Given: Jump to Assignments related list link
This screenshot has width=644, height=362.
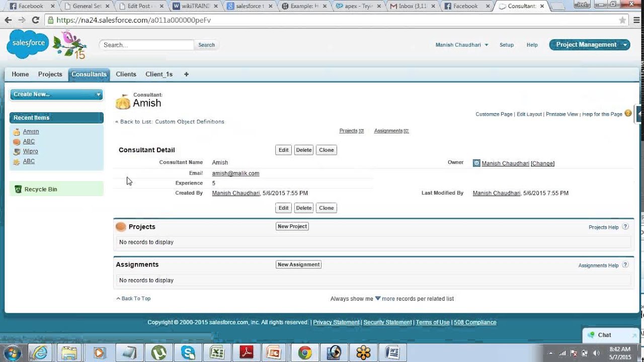Looking at the screenshot, I should click(391, 131).
